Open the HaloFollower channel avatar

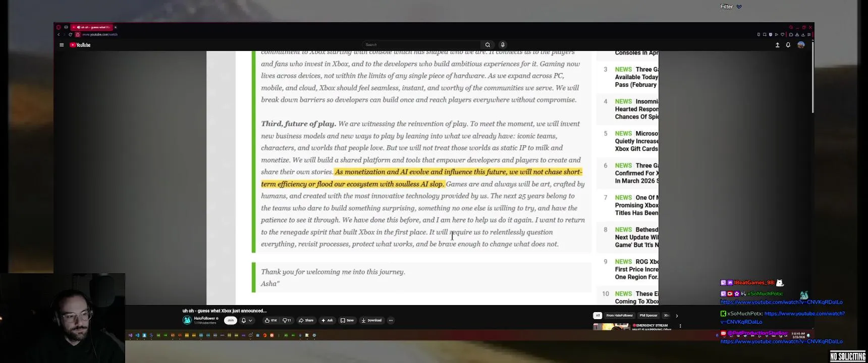point(187,320)
